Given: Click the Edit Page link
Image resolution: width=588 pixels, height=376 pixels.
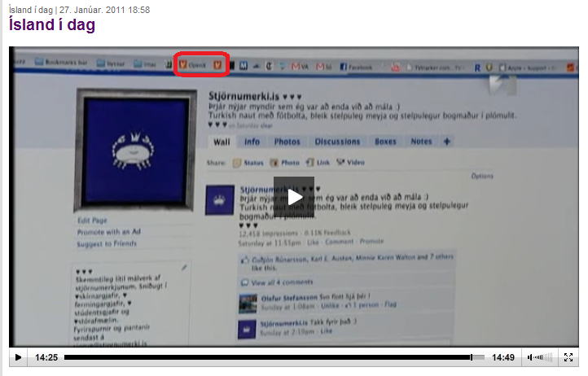Looking at the screenshot, I should click(x=92, y=221).
